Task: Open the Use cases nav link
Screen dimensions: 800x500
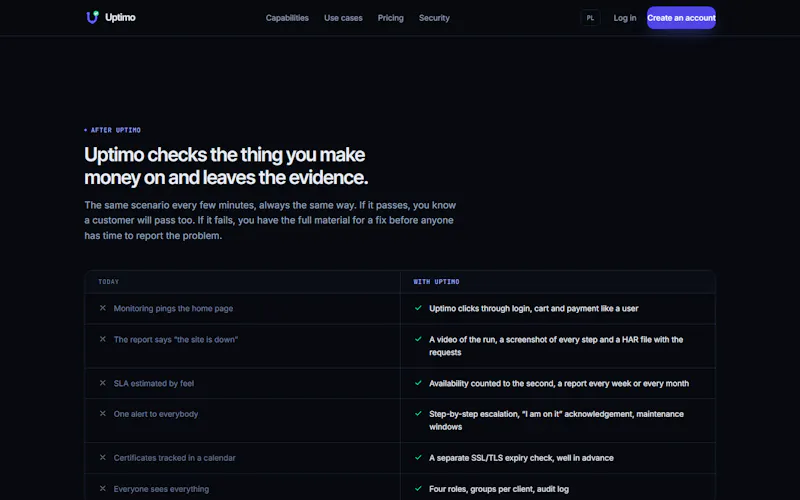Action: (x=343, y=18)
